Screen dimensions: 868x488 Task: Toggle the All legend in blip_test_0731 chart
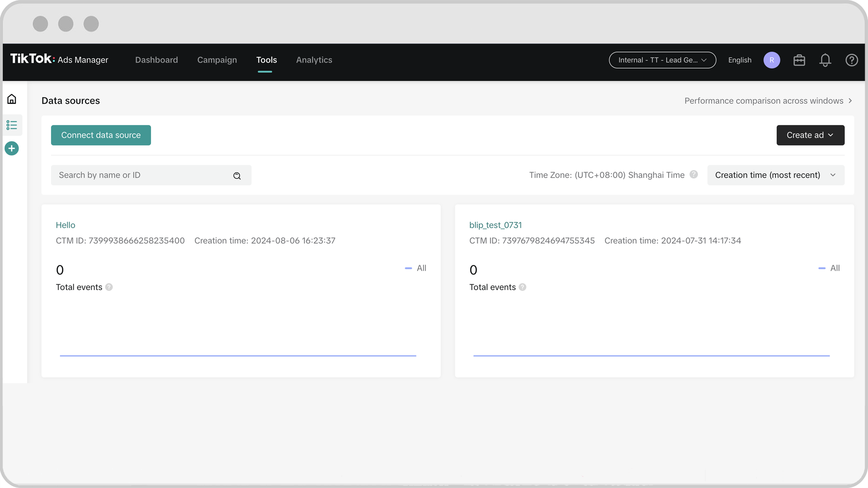[x=829, y=268]
